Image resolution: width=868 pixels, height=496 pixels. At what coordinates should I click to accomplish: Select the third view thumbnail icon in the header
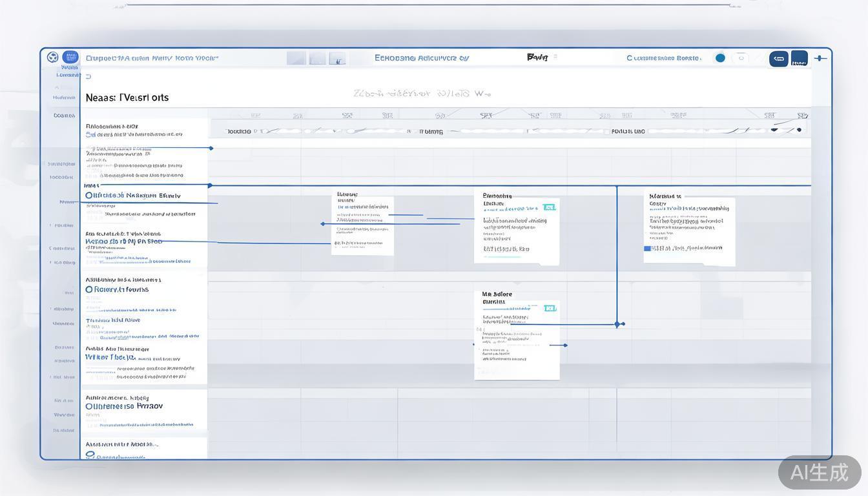click(337, 58)
